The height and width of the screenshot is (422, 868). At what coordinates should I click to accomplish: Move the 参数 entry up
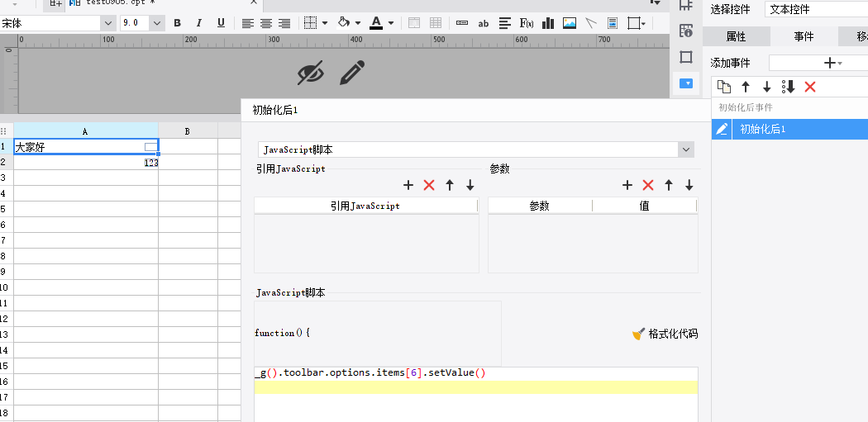[x=669, y=185]
